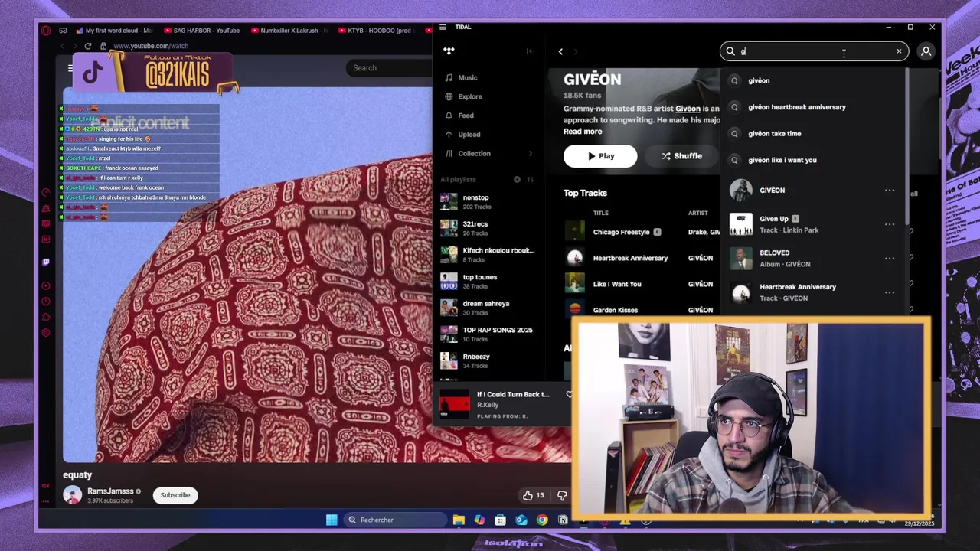This screenshot has height=551, width=980.
Task: Open the 321recs playlist
Action: 487,228
